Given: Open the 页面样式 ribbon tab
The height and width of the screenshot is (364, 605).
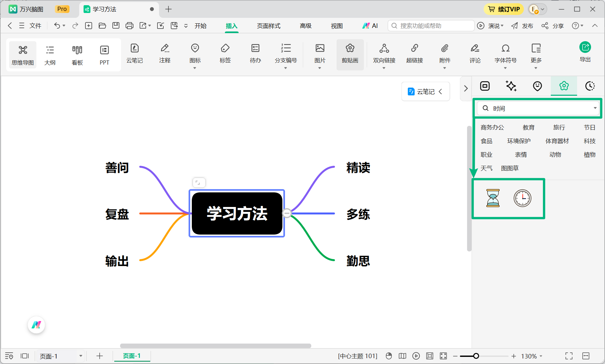Looking at the screenshot, I should (268, 26).
